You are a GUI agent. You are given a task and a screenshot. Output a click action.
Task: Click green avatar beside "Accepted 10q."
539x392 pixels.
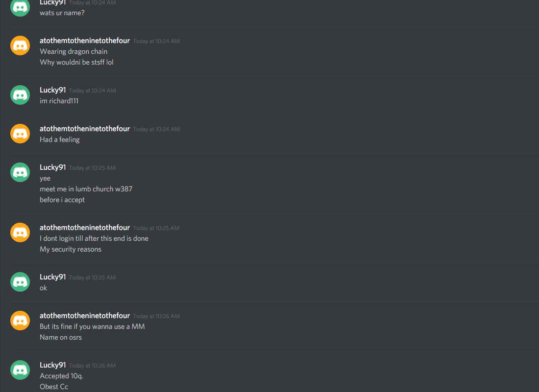point(20,370)
